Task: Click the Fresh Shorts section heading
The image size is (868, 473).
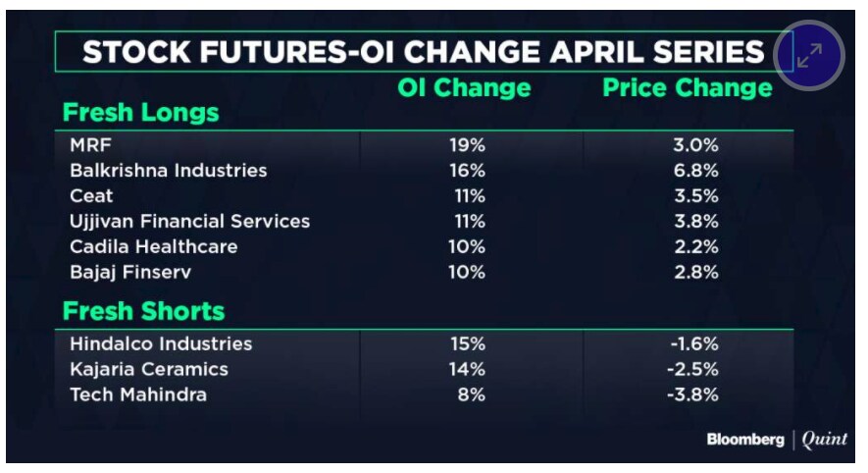Action: point(143,312)
